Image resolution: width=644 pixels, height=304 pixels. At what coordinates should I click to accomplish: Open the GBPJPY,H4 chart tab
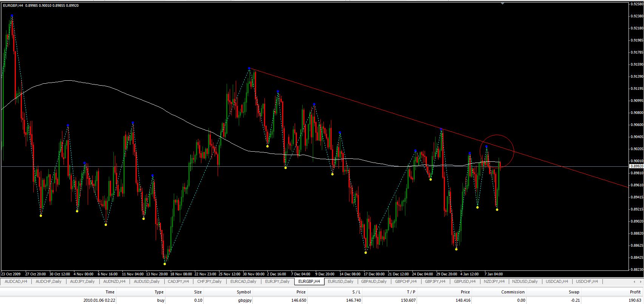pos(435,281)
